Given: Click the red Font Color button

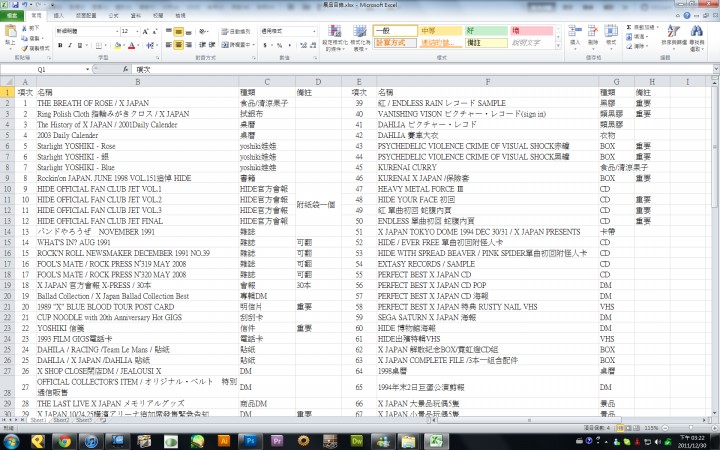Looking at the screenshot, I should click(131, 45).
